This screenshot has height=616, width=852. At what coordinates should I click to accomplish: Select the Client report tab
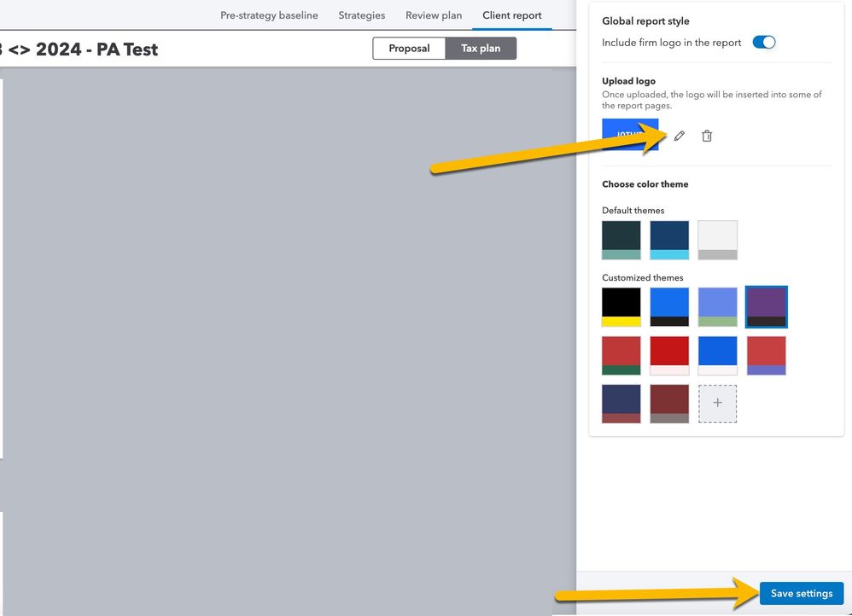(x=512, y=15)
